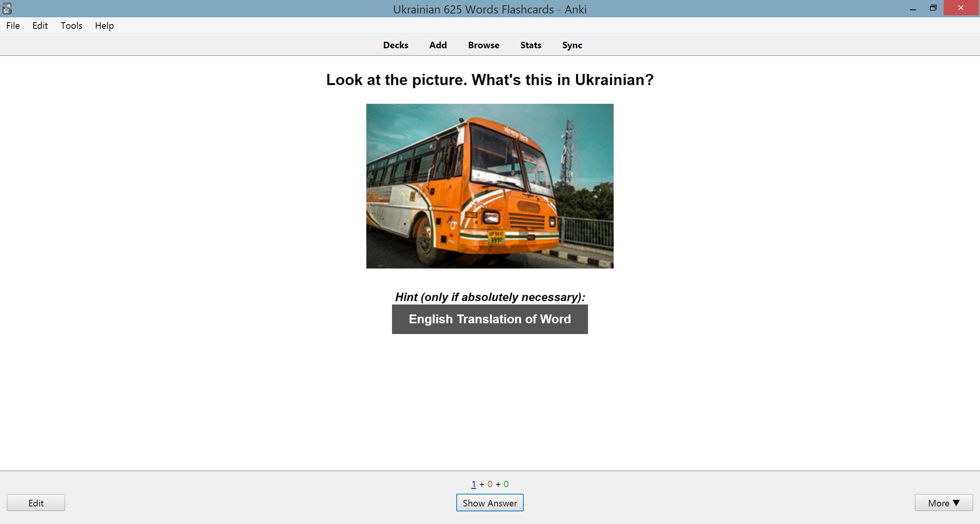This screenshot has width=980, height=524.
Task: Open the Help menu
Action: point(105,26)
